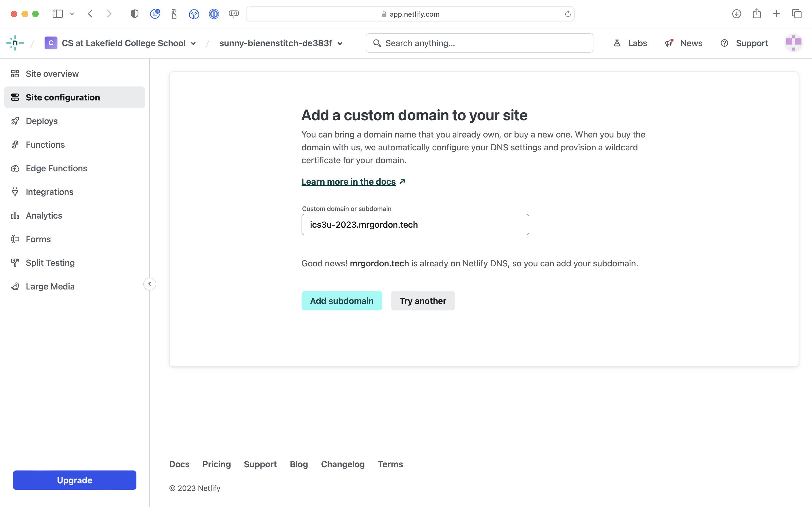The image size is (812, 507).
Task: Open Large Media page
Action: (74, 286)
